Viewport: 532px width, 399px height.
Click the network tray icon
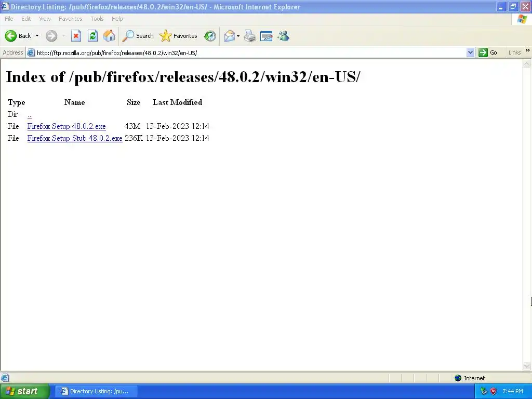point(484,391)
